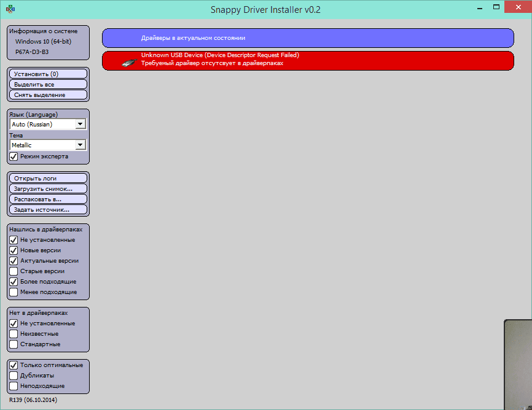Screen dimensions: 532x410
Task: Click the USB plug icon in red row
Action: point(129,63)
